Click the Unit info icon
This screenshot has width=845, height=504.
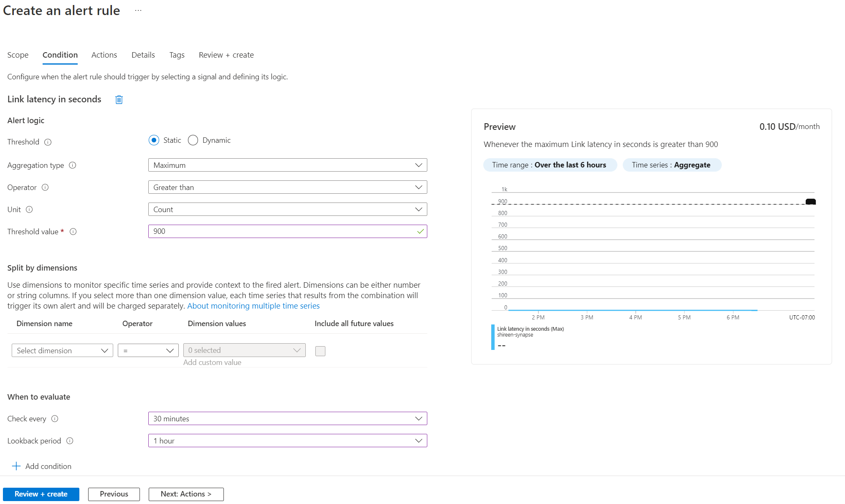(x=29, y=210)
